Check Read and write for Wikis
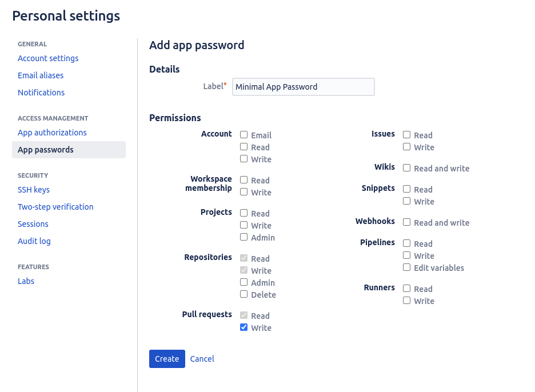This screenshot has width=535, height=392. 406,168
